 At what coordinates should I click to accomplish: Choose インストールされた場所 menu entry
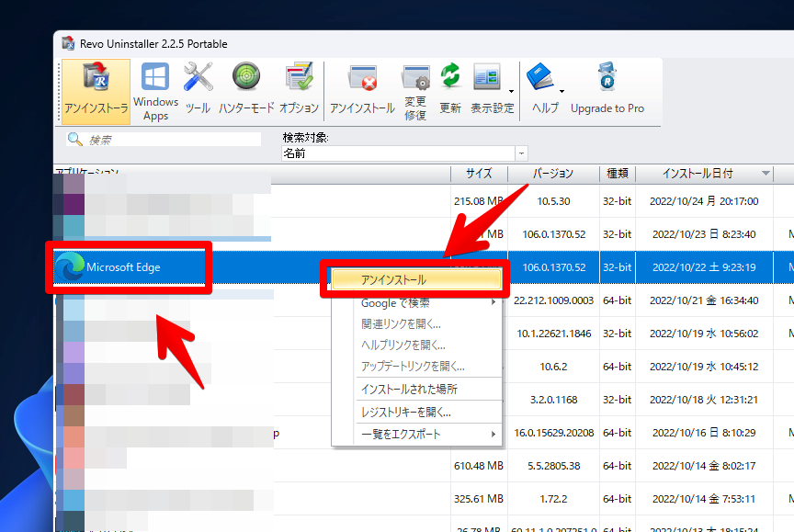(x=416, y=390)
